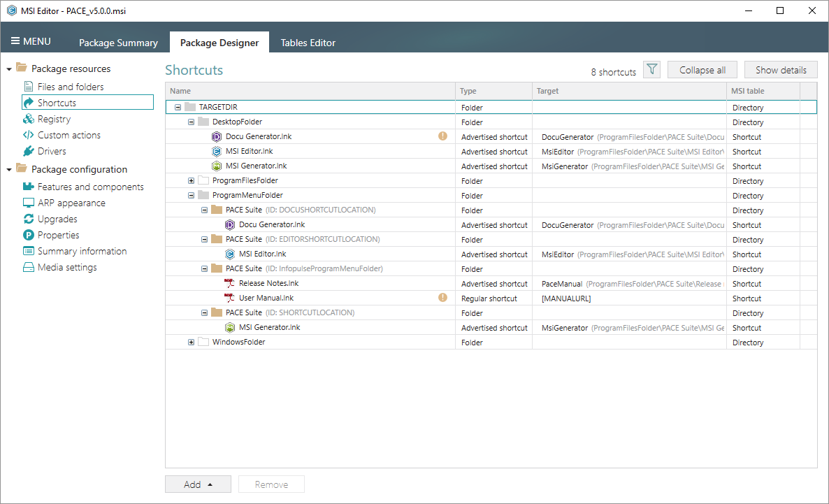Click the Custom actions code icon

29,135
